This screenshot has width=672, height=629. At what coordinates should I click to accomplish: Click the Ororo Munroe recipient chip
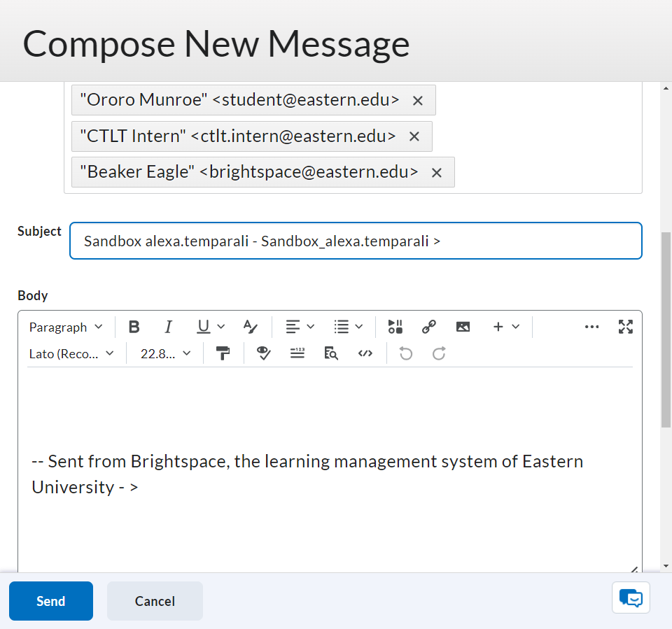[253, 100]
